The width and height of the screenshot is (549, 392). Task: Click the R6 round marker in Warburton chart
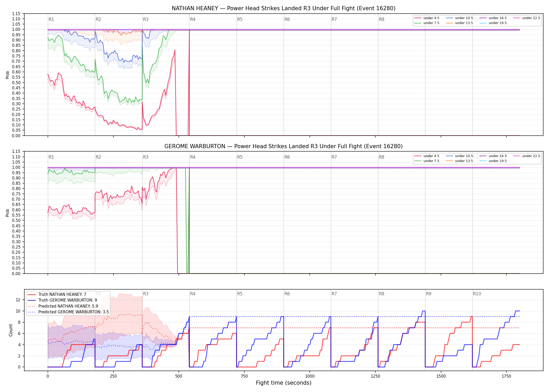tap(287, 157)
